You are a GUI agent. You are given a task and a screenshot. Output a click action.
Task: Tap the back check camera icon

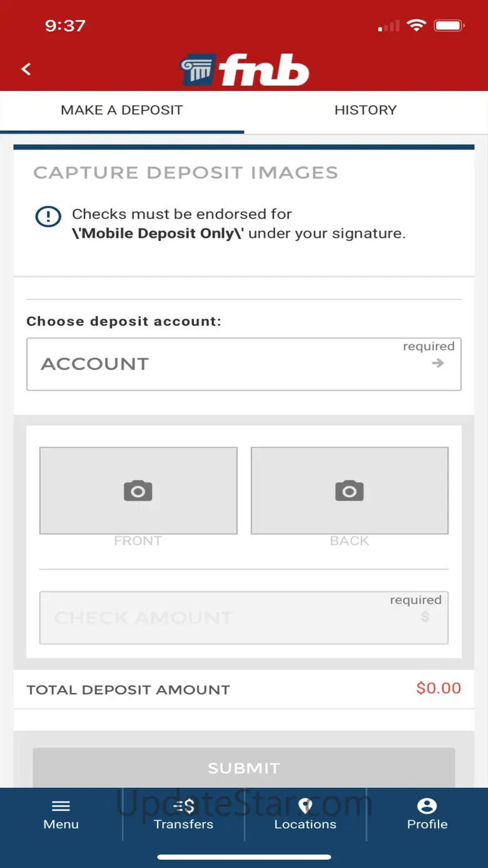click(x=349, y=491)
